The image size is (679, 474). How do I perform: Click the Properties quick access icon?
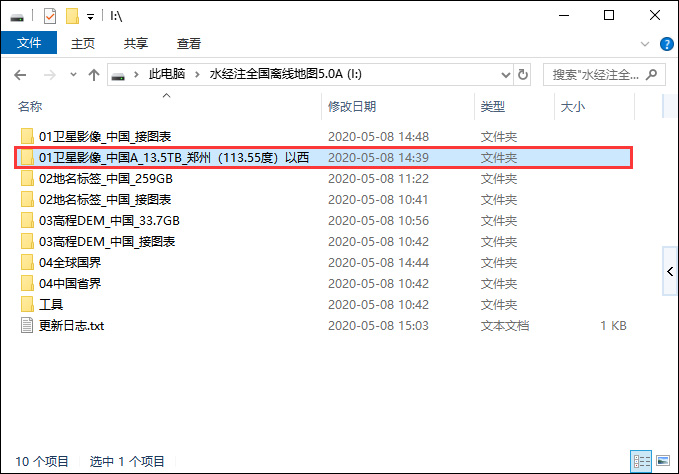pos(50,16)
